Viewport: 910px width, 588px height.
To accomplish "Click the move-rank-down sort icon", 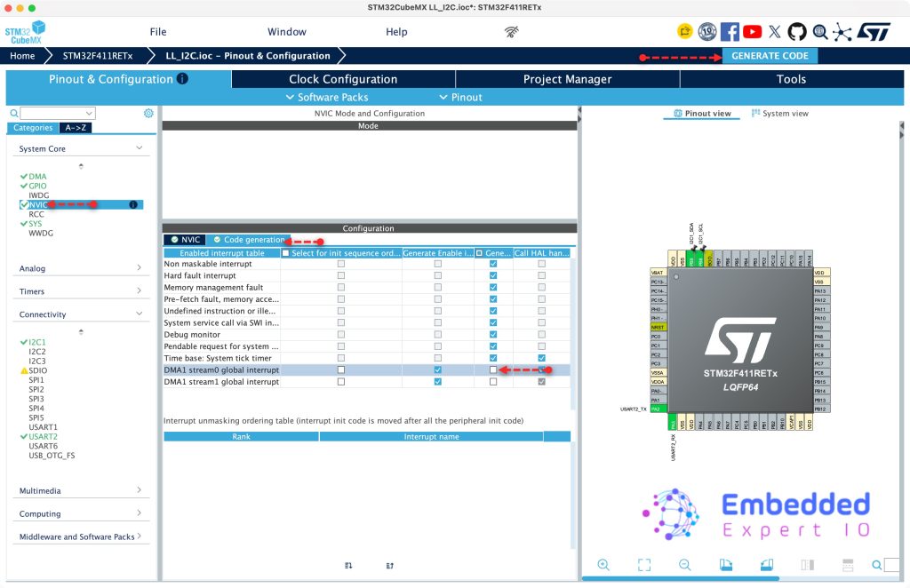I will point(348,566).
